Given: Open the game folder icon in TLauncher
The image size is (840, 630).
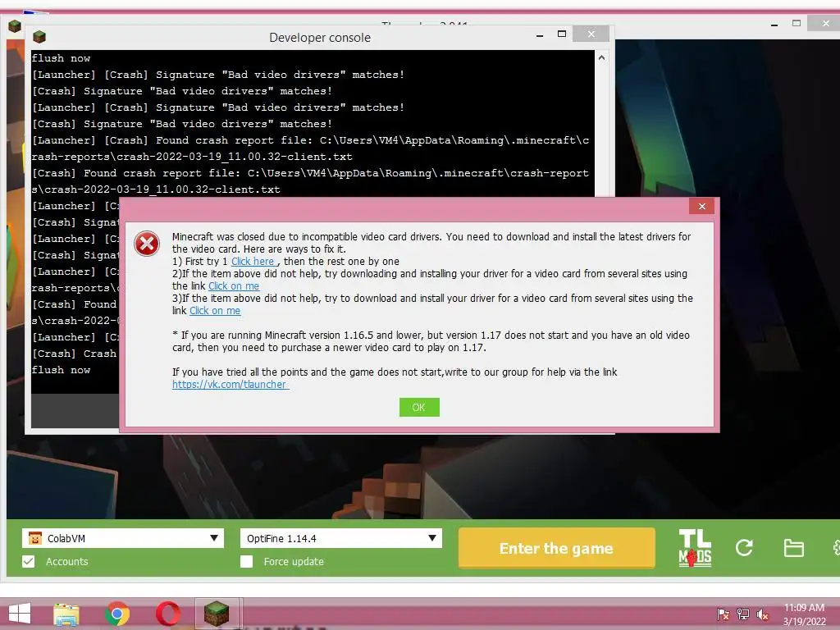Looking at the screenshot, I should (793, 548).
